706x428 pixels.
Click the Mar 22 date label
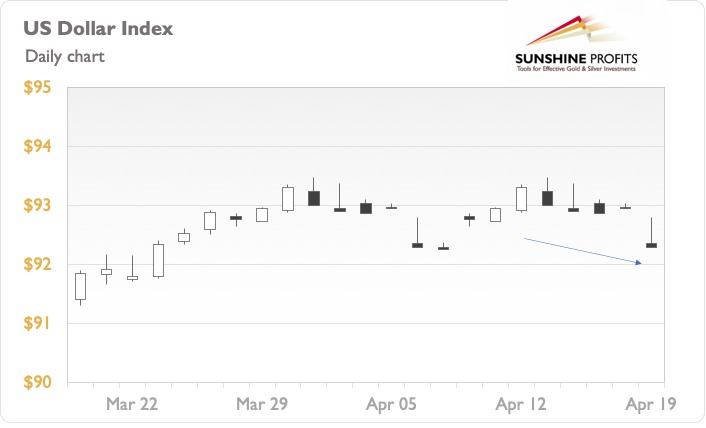(x=132, y=404)
